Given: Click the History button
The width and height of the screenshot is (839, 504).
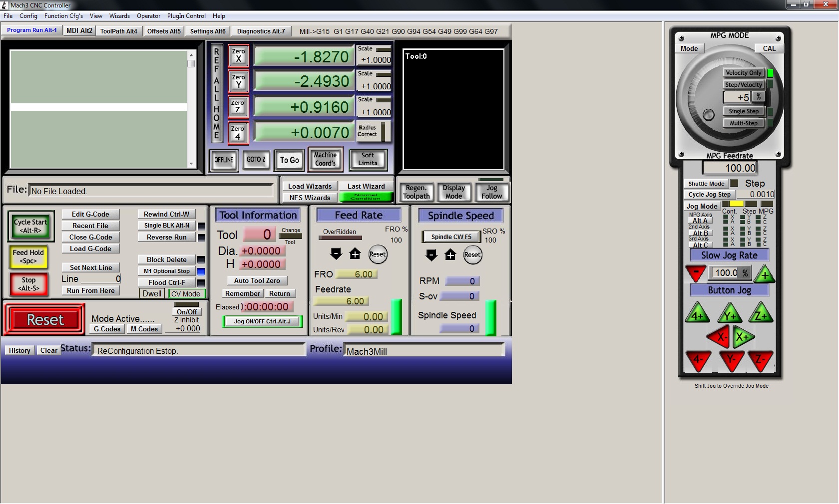Looking at the screenshot, I should coord(20,350).
